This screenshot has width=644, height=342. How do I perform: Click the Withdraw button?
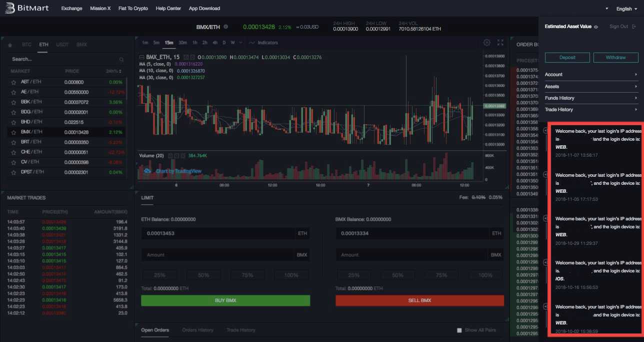click(615, 58)
